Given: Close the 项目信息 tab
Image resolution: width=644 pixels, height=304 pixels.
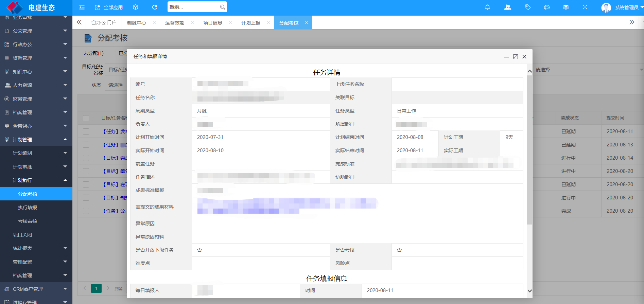Looking at the screenshot, I should click(230, 23).
